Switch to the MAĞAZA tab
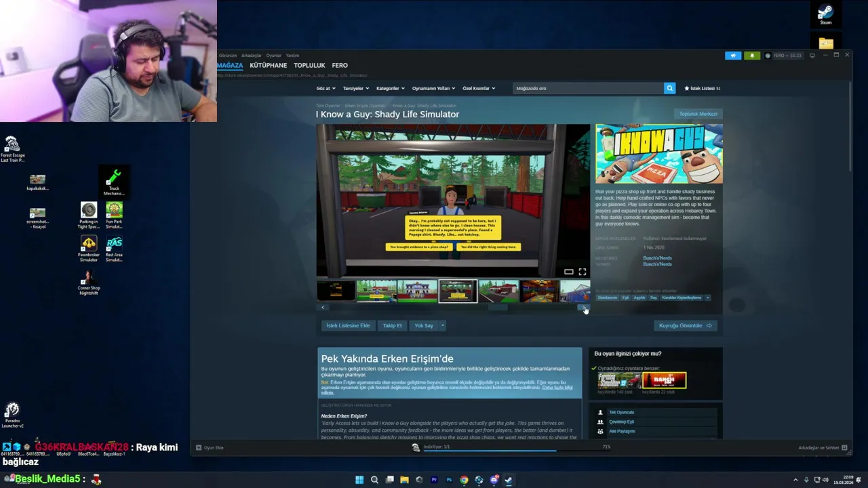 click(x=230, y=66)
